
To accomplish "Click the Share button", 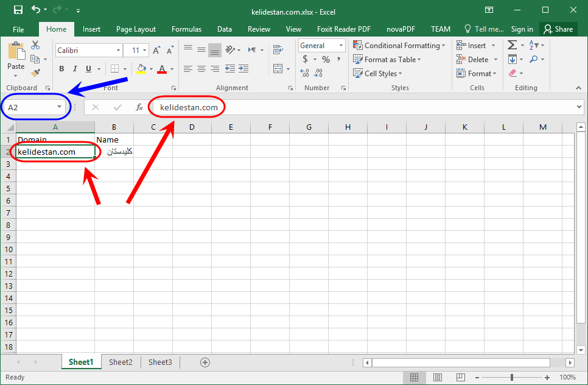I will pos(558,29).
